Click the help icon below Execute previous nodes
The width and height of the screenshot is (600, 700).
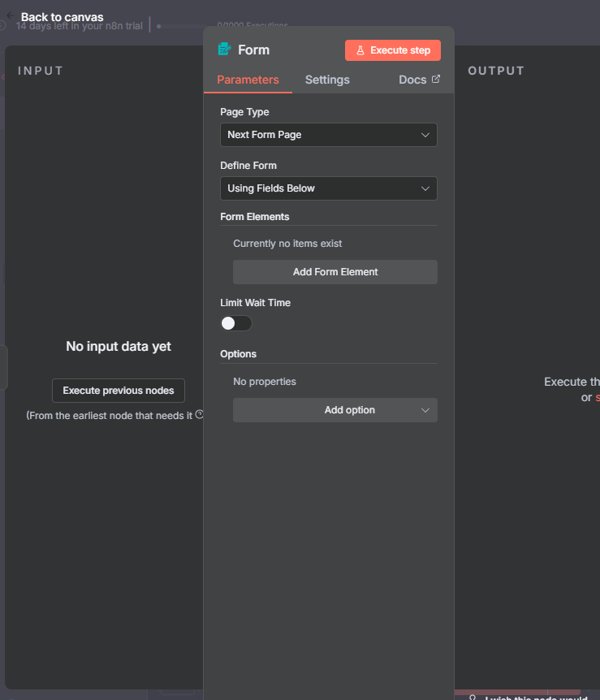(x=200, y=415)
